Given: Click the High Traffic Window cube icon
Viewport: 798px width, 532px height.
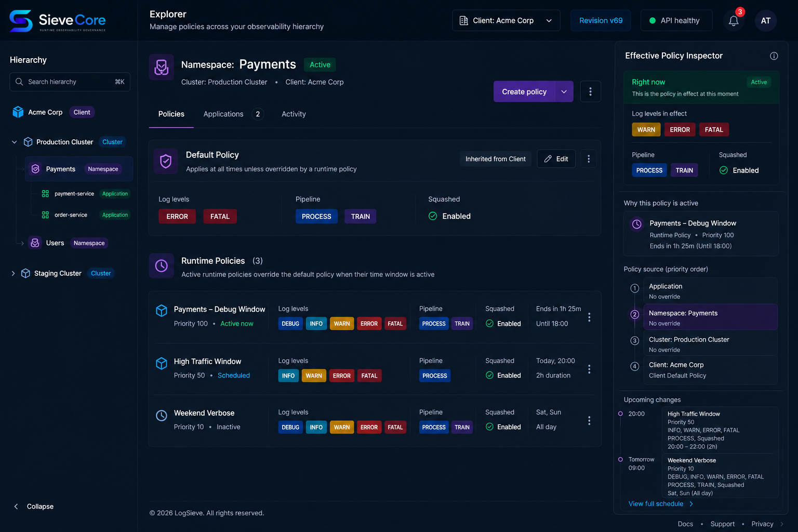Looking at the screenshot, I should [x=162, y=363].
